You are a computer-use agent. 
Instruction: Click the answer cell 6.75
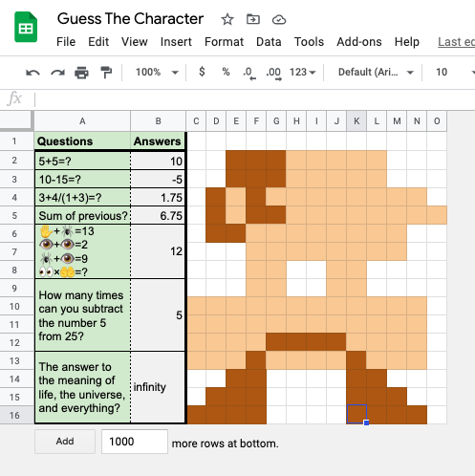158,216
